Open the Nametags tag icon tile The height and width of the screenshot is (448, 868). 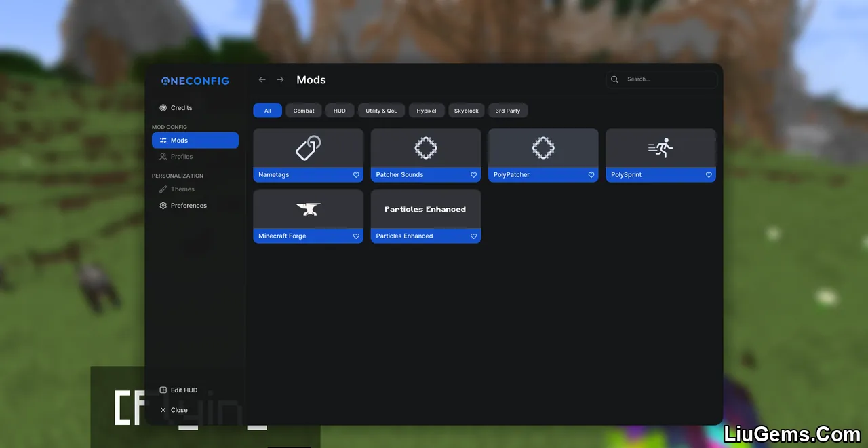coord(308,148)
